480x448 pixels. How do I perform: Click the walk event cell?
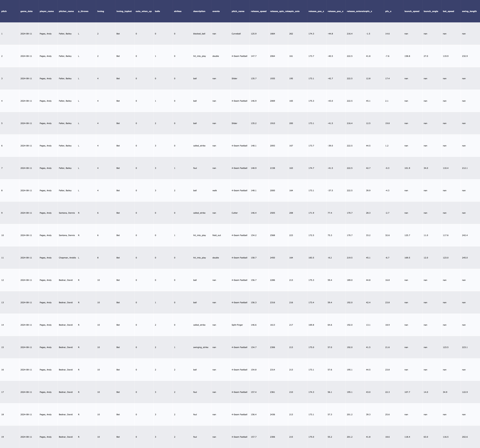(x=214, y=191)
